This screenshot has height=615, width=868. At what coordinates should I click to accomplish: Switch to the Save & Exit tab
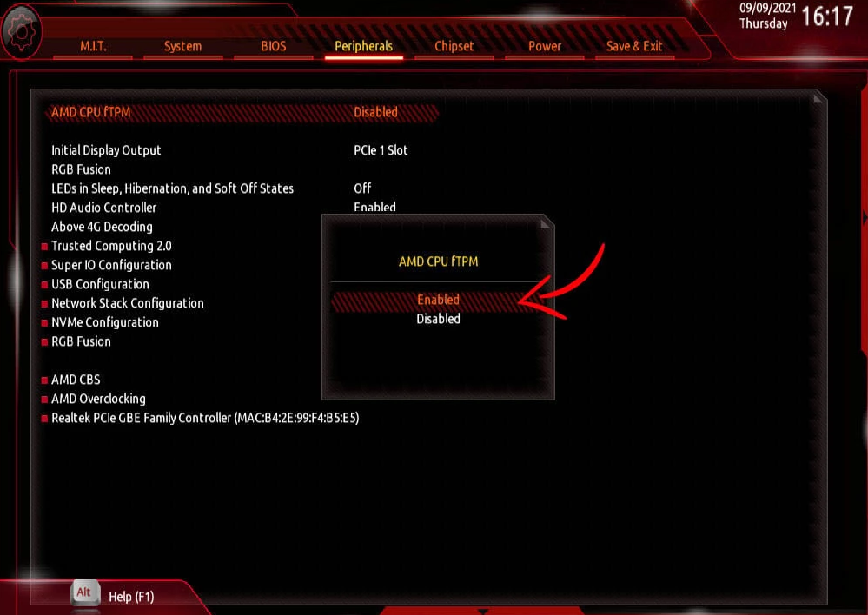pos(633,46)
